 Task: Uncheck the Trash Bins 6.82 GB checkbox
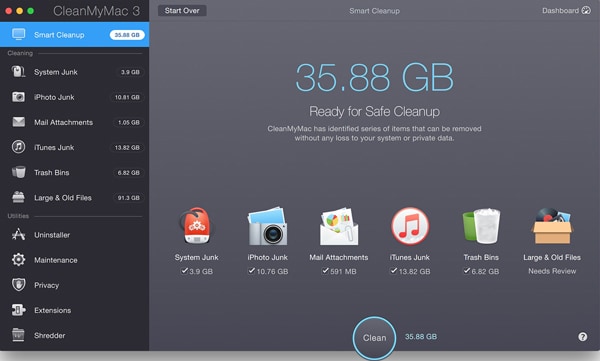[466, 271]
